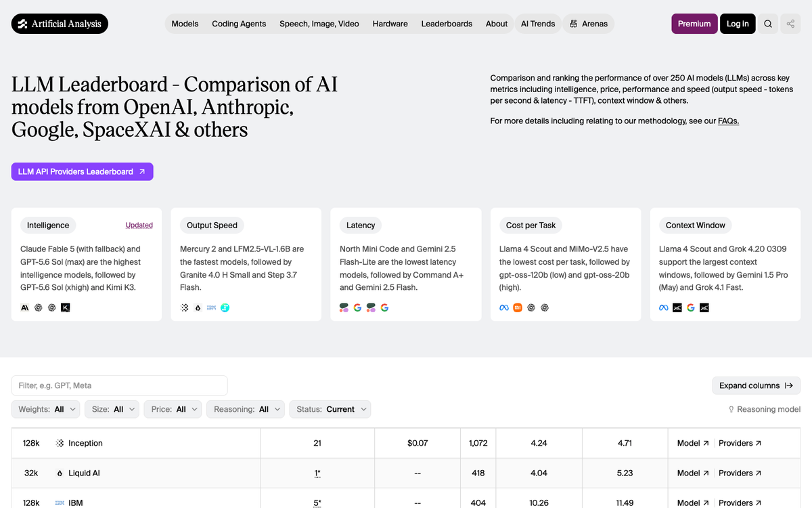Click the Liquid AI icon in the table row
This screenshot has width=812, height=508.
coord(60,473)
